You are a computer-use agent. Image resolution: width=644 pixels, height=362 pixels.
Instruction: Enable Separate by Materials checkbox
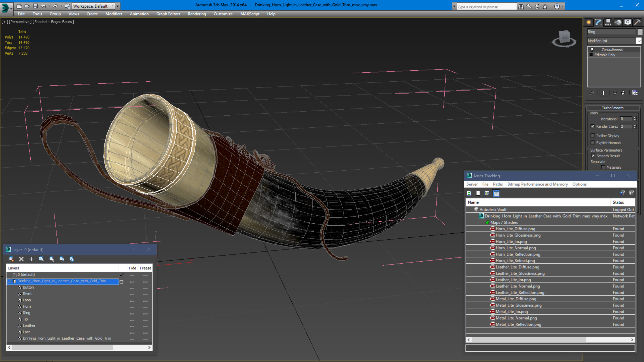coord(603,167)
